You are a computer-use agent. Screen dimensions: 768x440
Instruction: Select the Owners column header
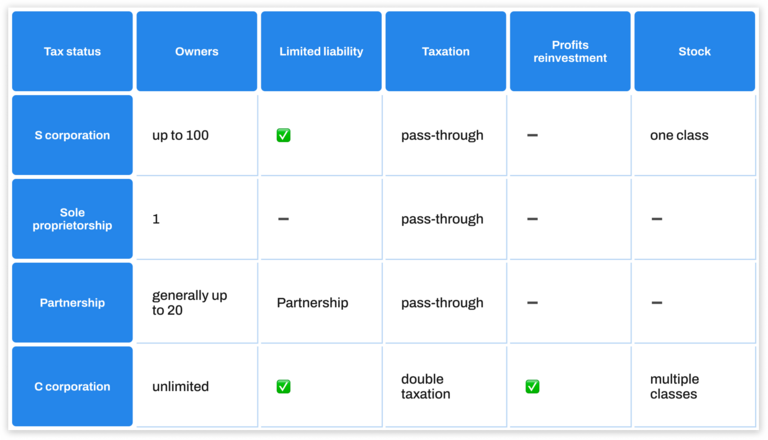196,51
